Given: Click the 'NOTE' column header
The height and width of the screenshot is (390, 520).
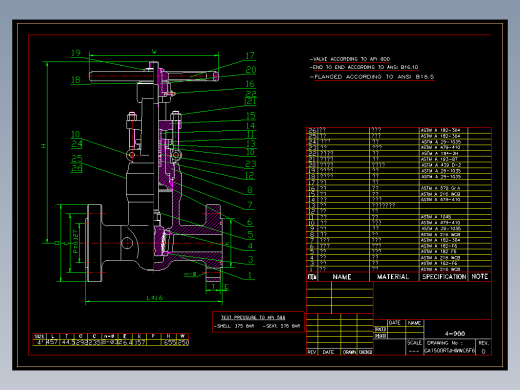Looking at the screenshot, I should click(x=480, y=276).
